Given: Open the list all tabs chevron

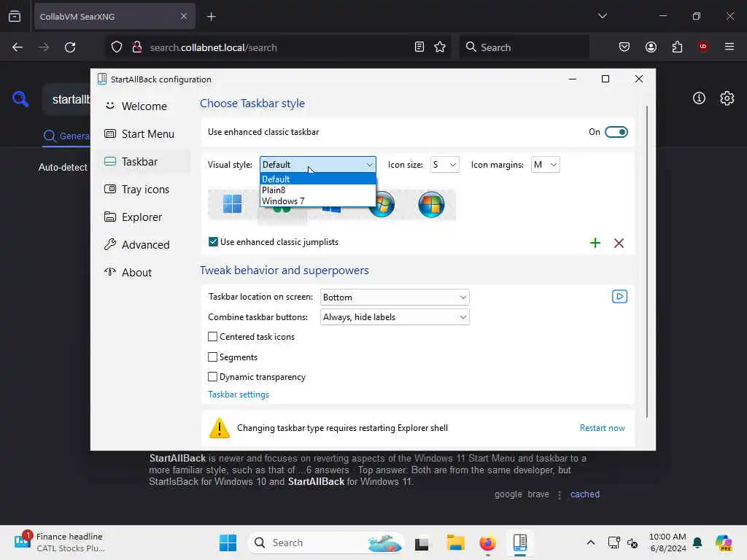Looking at the screenshot, I should click(x=602, y=16).
